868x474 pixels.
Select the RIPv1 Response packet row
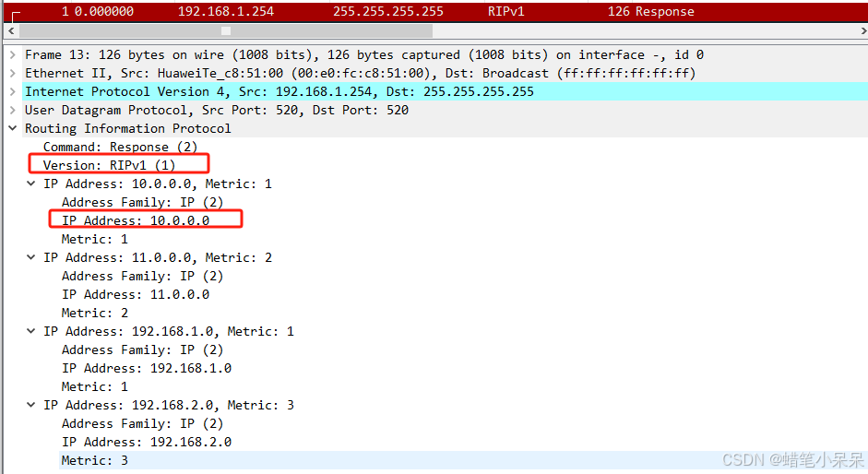[x=435, y=12]
